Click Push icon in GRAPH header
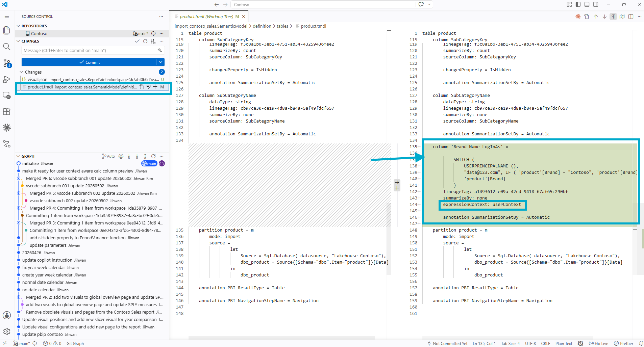The height and width of the screenshot is (347, 644). [145, 156]
